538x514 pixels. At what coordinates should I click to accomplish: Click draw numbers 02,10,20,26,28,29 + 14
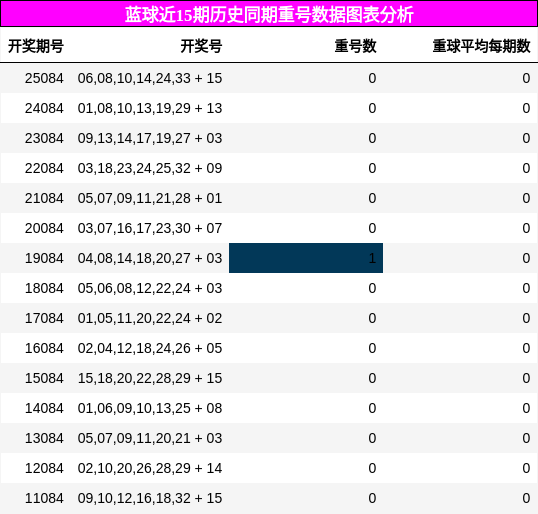(x=150, y=468)
